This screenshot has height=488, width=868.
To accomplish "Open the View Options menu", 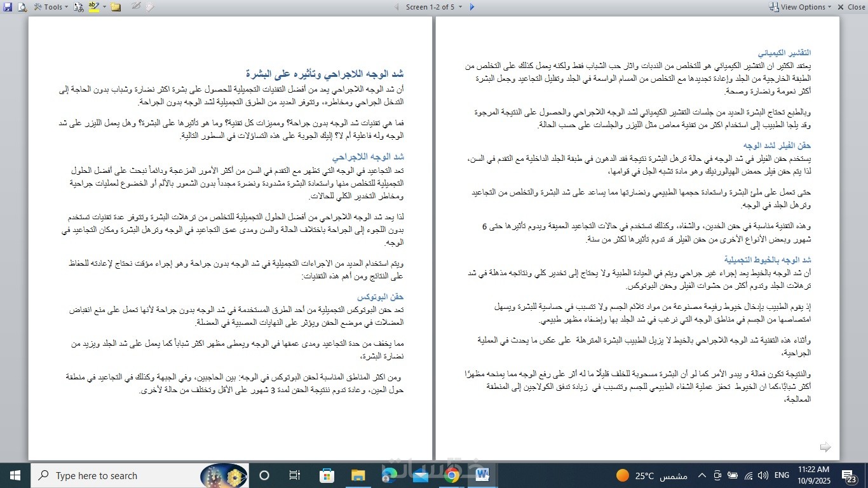I will (x=800, y=7).
